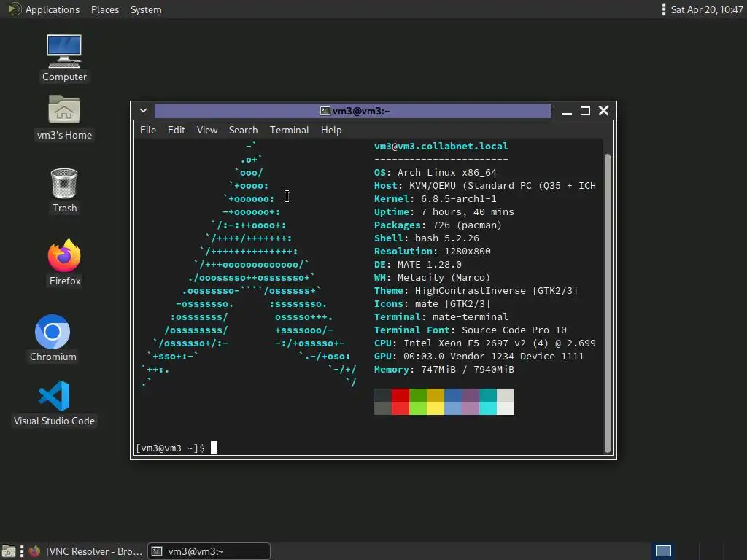Click the purple color block
Screen dimensions: 747x560
tap(471, 395)
